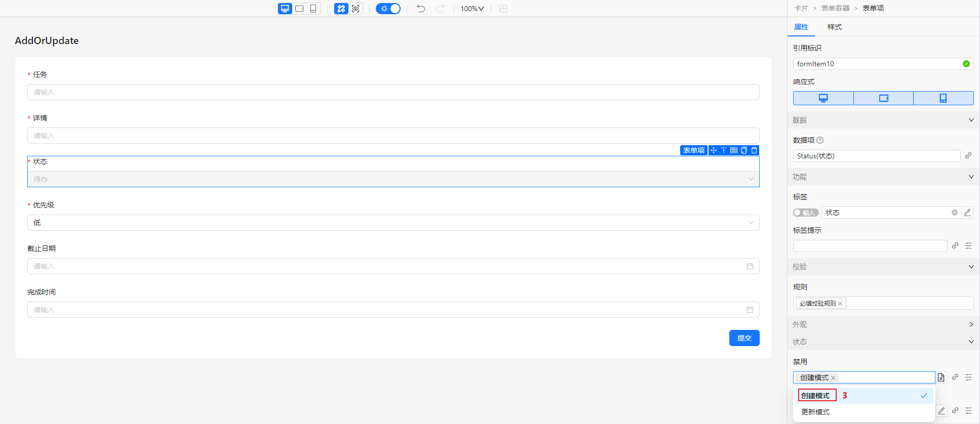
Task: Click the undo arrow in toolbar
Action: (x=421, y=9)
